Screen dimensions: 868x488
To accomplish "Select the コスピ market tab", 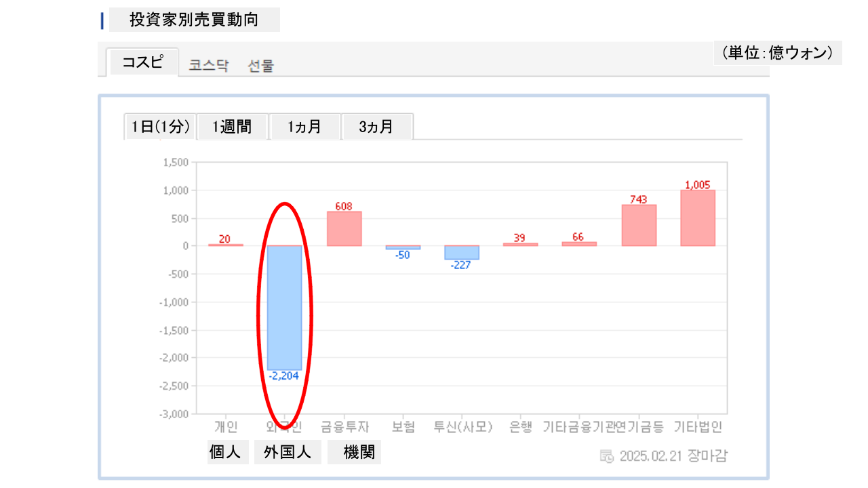I will coord(142,62).
